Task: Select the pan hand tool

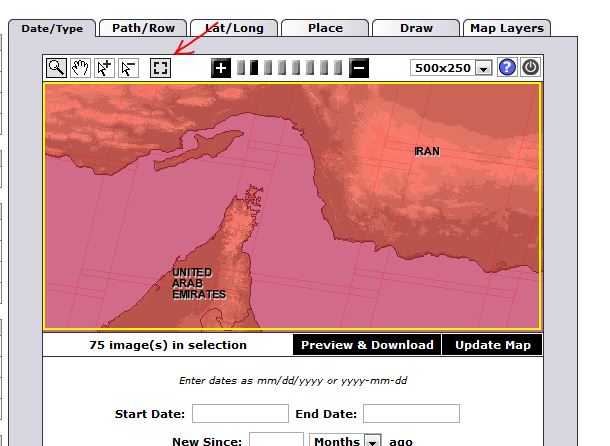Action: point(80,68)
